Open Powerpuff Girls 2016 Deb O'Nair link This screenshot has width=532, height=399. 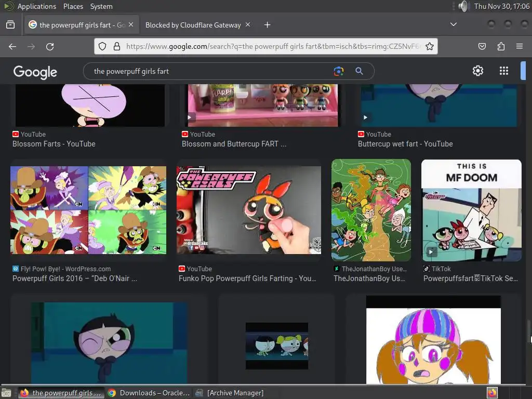pyautogui.click(x=75, y=278)
